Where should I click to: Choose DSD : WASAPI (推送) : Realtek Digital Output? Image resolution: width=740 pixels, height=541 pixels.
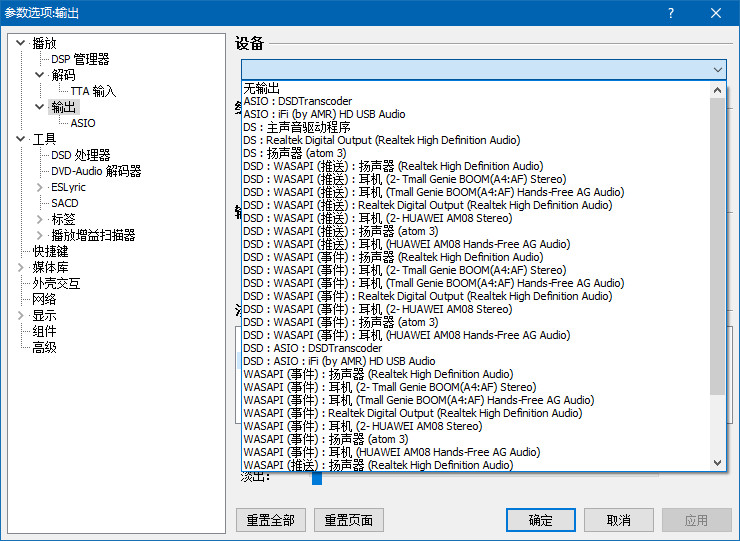(476, 205)
